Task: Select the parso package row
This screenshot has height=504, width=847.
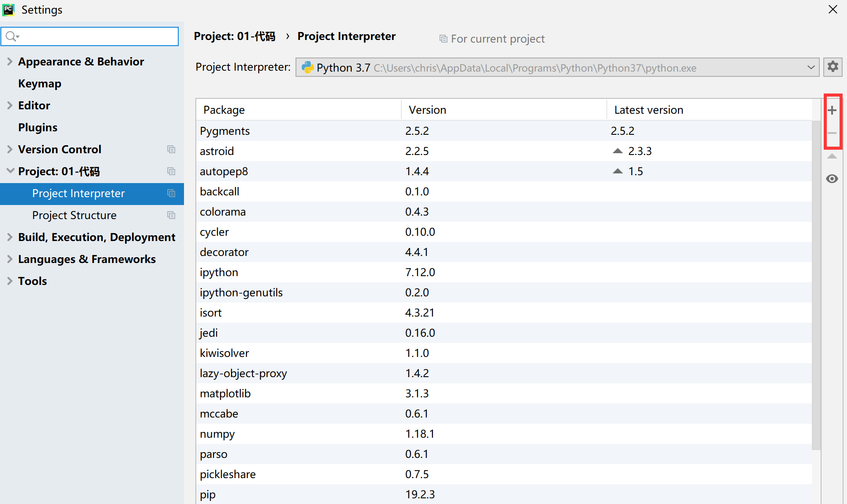Action: (x=504, y=454)
